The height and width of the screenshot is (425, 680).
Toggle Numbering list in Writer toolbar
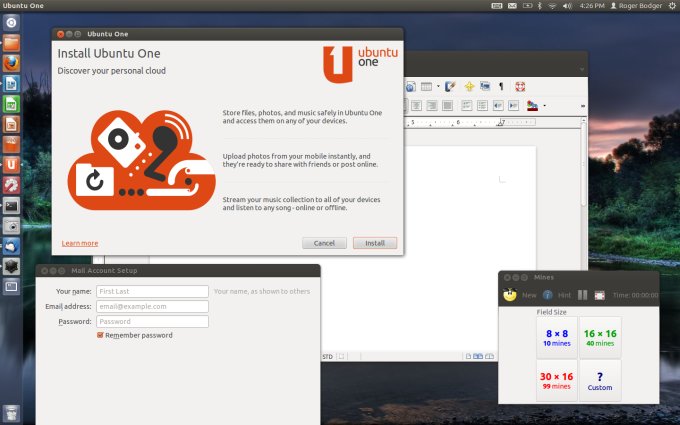(467, 105)
